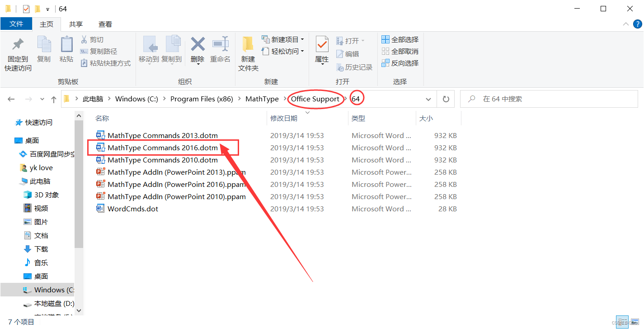
Task: Open Quick access (快速访问) in sidebar
Action: pos(34,123)
